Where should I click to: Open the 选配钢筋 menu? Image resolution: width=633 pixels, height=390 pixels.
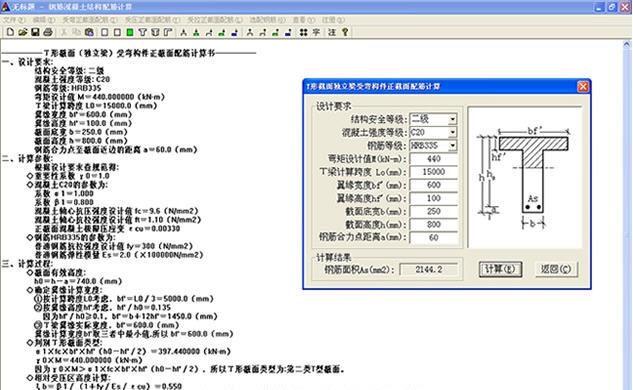[267, 19]
